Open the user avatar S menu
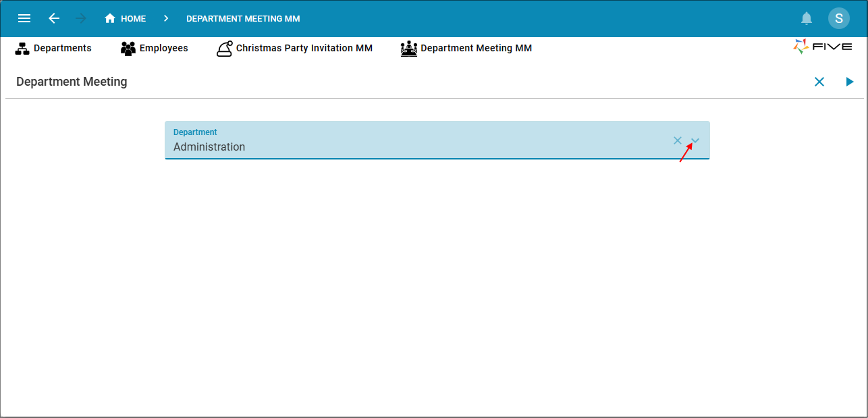The height and width of the screenshot is (418, 868). (x=839, y=18)
